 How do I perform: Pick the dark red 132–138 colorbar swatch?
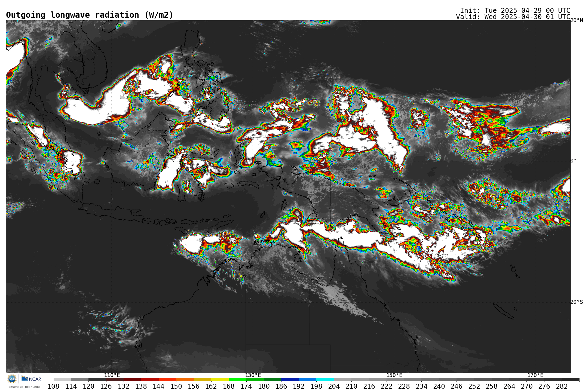click(132, 379)
